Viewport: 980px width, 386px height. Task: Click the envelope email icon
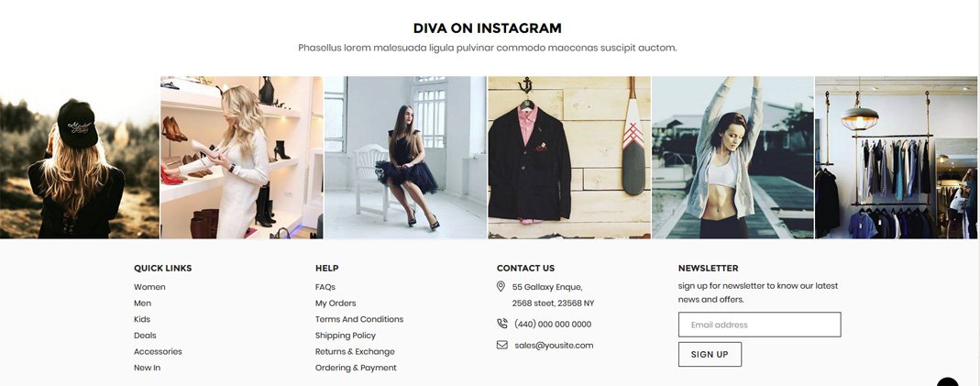501,345
